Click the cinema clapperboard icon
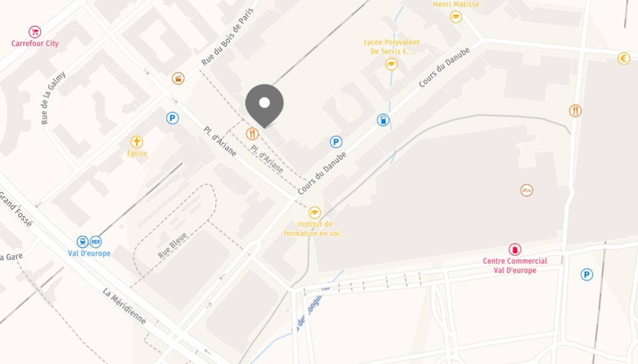The height and width of the screenshot is (364, 638). [178, 78]
